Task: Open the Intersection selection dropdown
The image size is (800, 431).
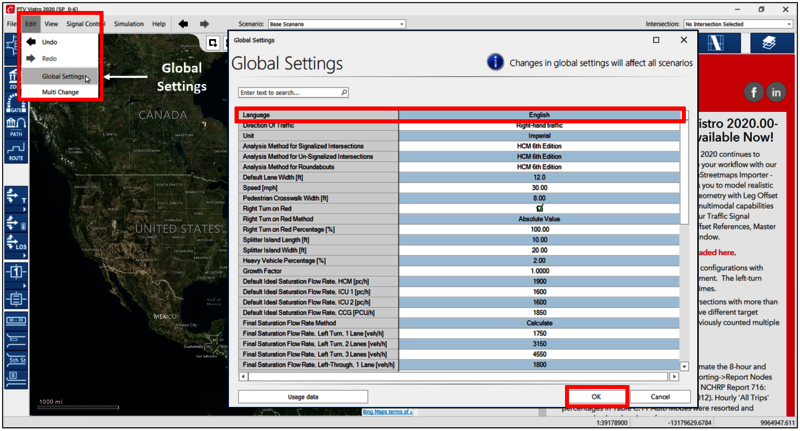Action: pyautogui.click(x=738, y=24)
